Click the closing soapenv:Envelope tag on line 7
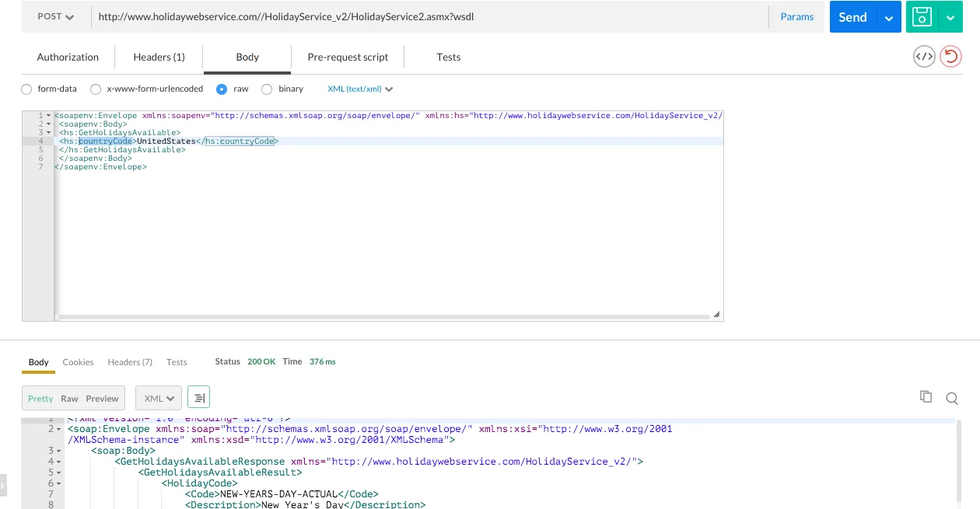The height and width of the screenshot is (509, 980). point(100,167)
